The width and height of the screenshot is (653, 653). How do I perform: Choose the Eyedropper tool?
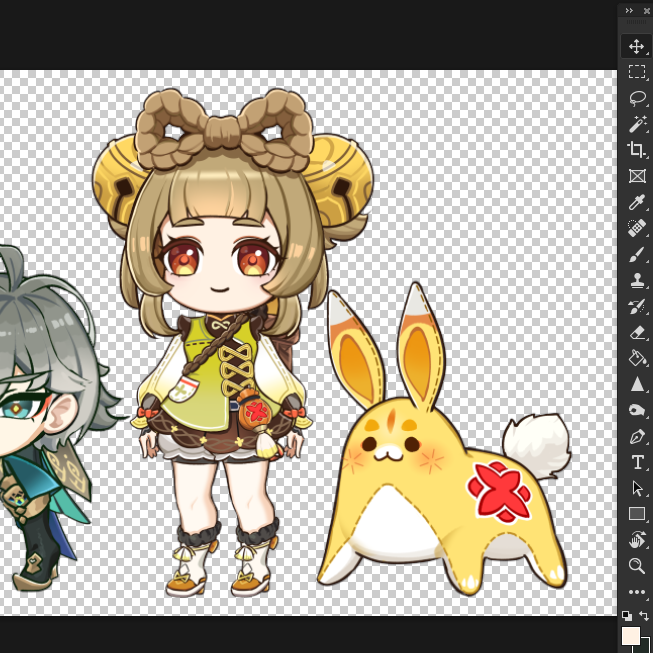[x=636, y=203]
